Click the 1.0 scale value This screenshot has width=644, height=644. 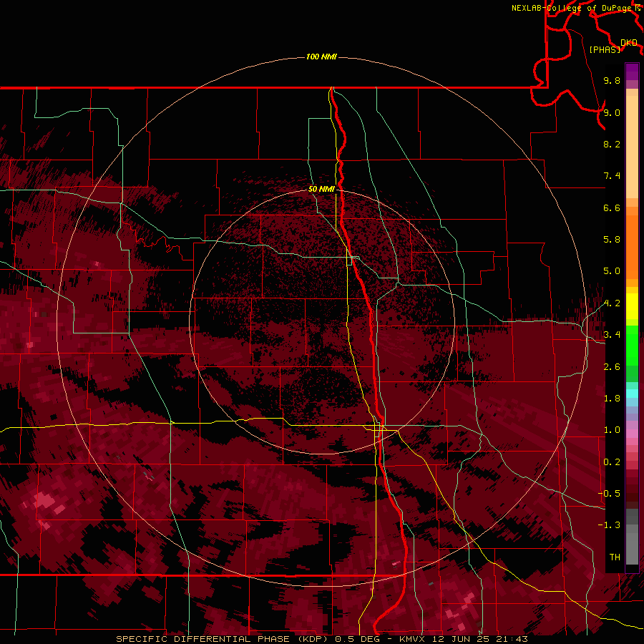612,430
